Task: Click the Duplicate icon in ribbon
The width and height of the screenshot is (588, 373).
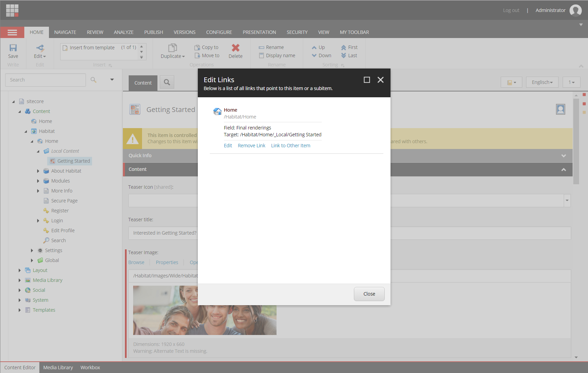Action: [172, 48]
